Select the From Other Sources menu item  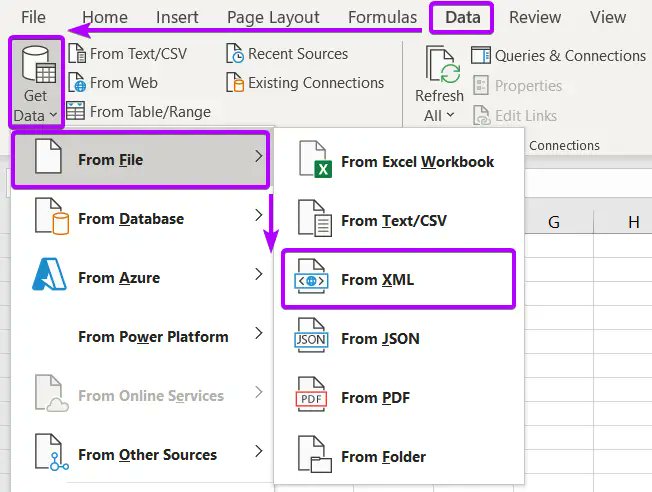point(141,455)
